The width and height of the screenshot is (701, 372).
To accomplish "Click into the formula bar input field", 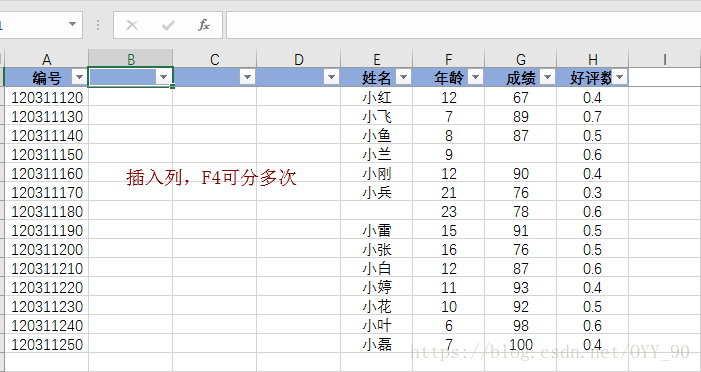I will (x=463, y=25).
